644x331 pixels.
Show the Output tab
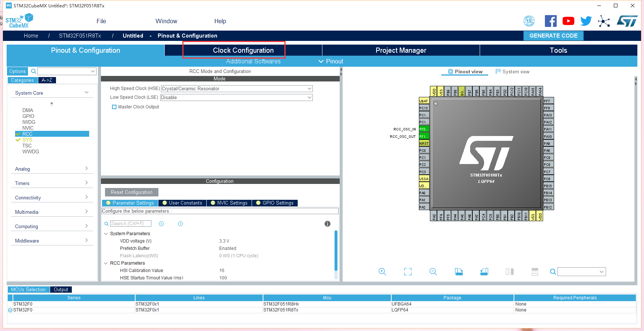61,289
